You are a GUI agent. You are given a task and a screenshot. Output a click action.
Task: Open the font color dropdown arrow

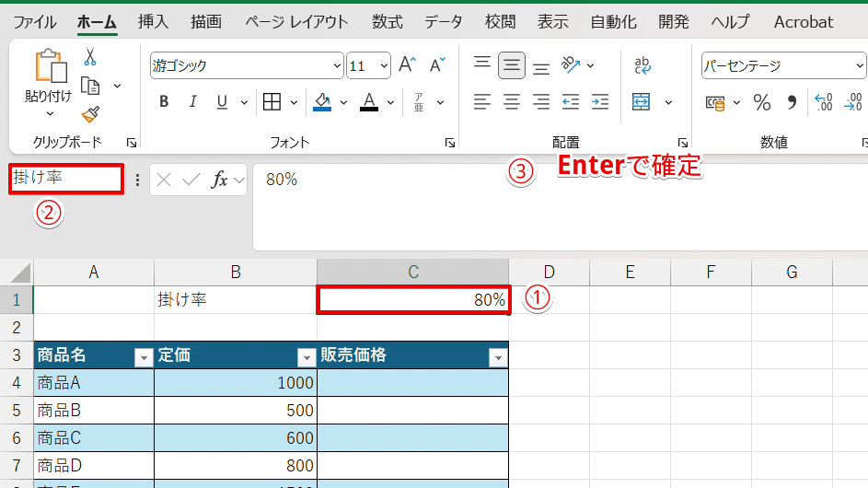coord(391,102)
